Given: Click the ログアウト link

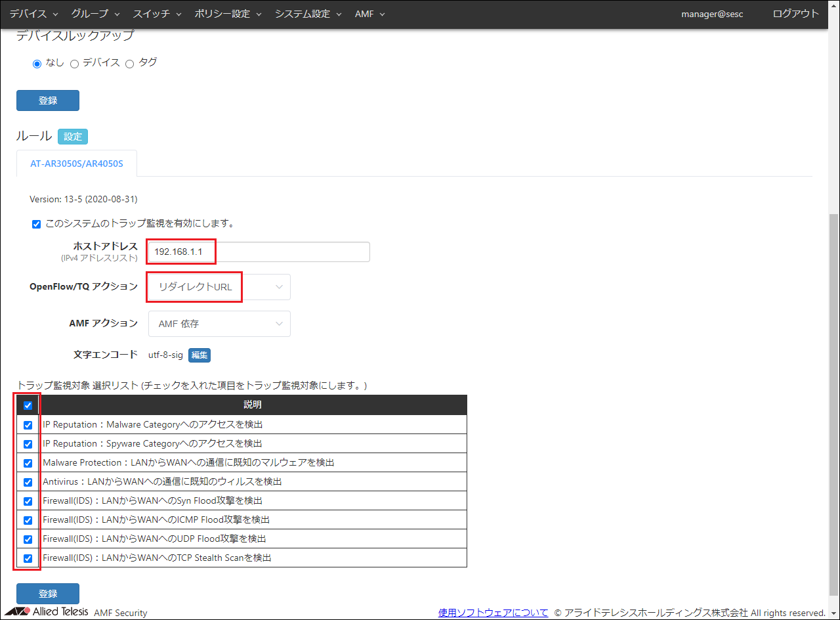Looking at the screenshot, I should [x=795, y=14].
